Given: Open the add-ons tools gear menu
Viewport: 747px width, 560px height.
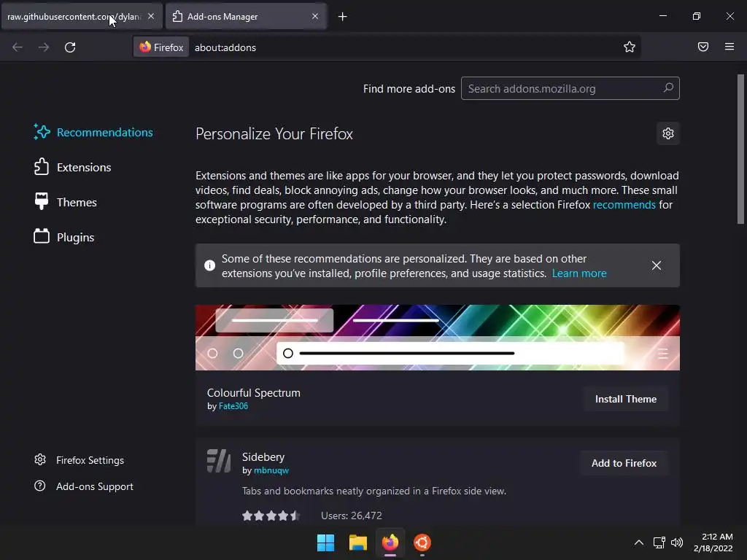Looking at the screenshot, I should tap(668, 133).
